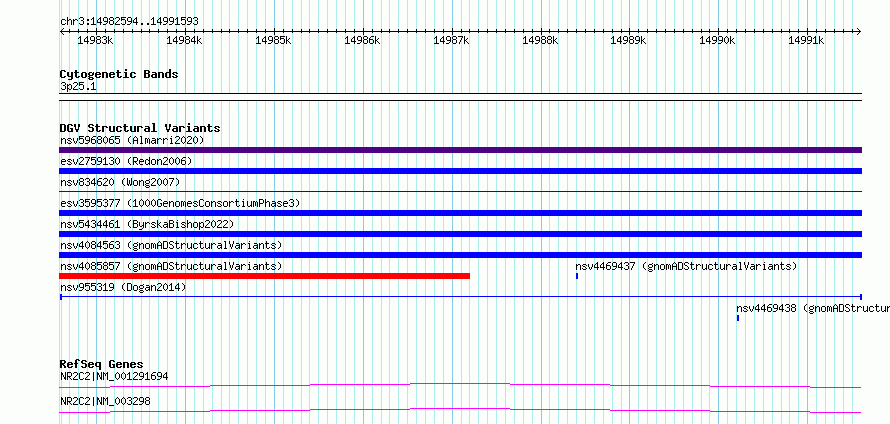Select the dark purple nsv5968065 variant bar

coord(460,150)
